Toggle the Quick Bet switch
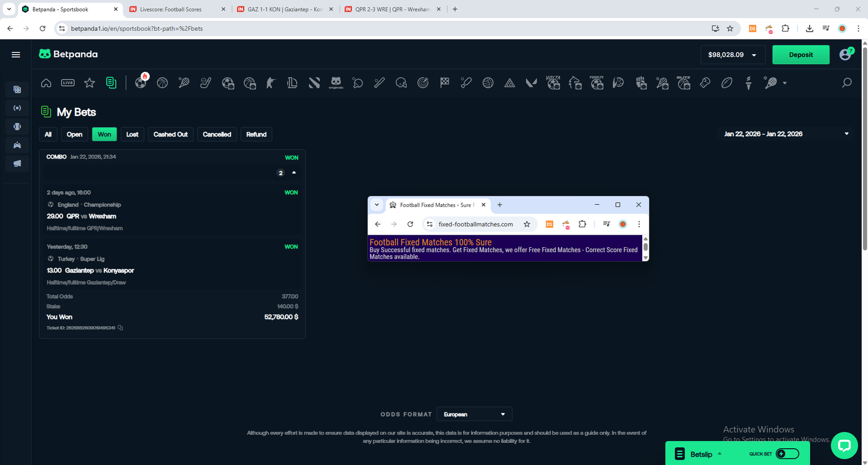Image resolution: width=868 pixels, height=465 pixels. (x=787, y=454)
